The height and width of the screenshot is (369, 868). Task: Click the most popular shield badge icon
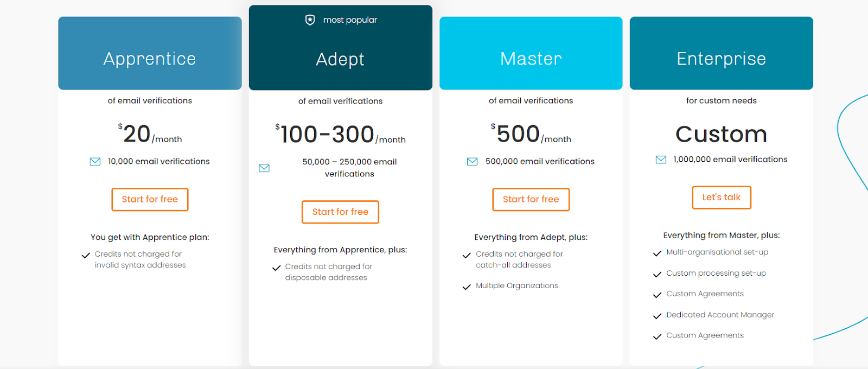310,20
